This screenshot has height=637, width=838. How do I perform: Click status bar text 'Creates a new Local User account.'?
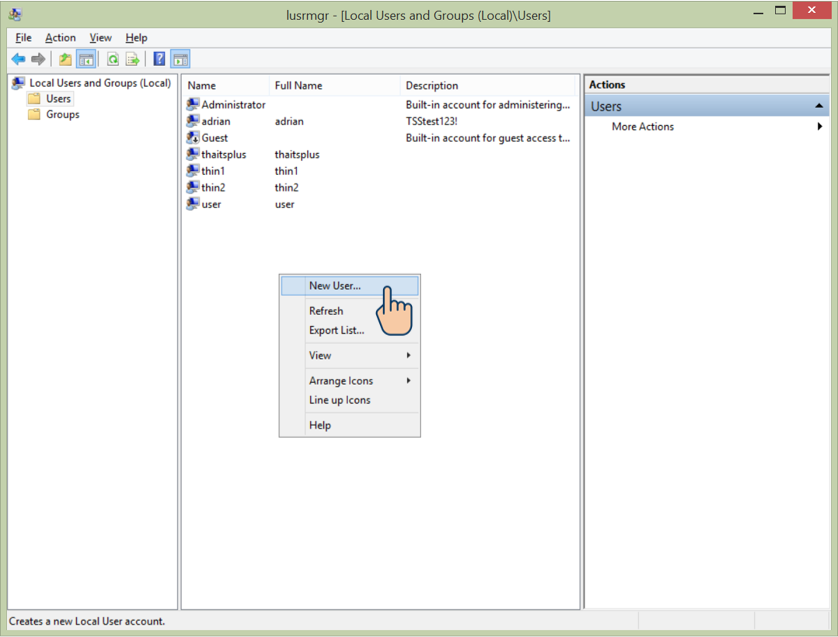click(x=87, y=621)
